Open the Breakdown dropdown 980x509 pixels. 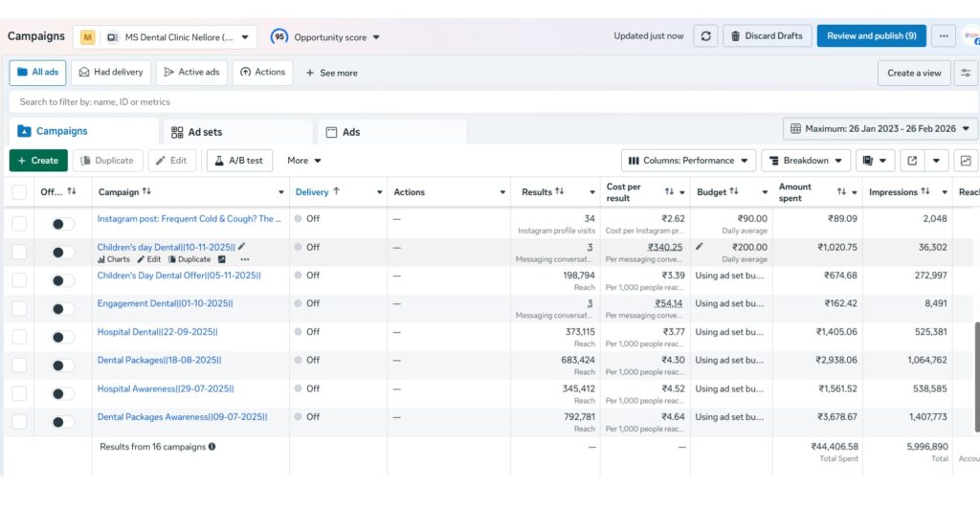pos(806,161)
